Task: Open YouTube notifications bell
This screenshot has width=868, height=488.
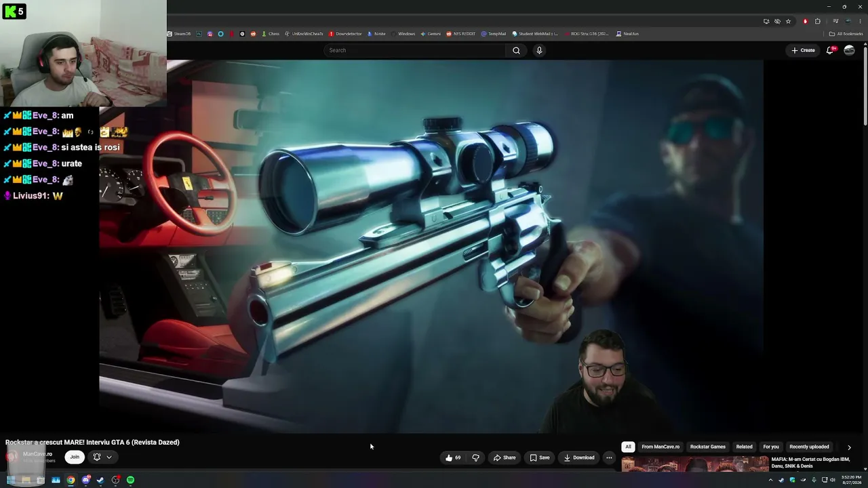Action: click(830, 50)
